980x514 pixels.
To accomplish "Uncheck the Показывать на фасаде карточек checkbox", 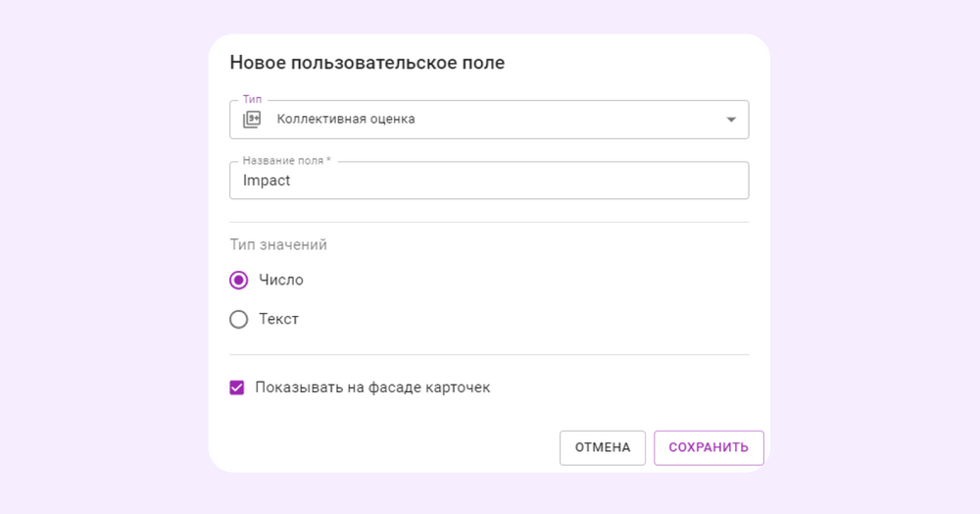I will (x=236, y=387).
